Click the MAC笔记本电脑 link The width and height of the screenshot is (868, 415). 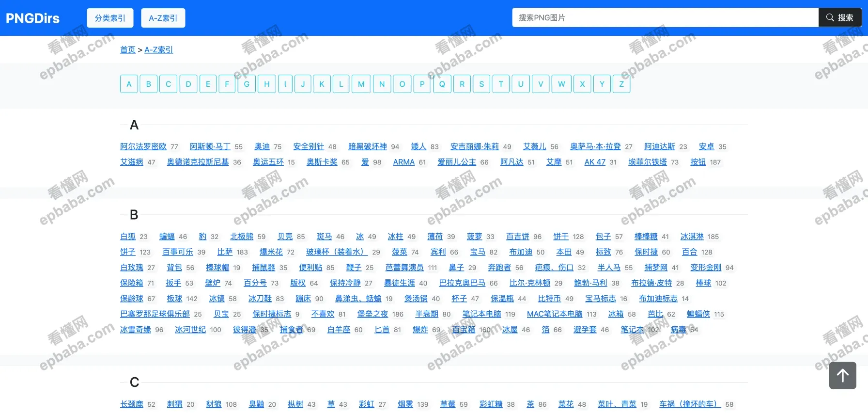pyautogui.click(x=555, y=314)
